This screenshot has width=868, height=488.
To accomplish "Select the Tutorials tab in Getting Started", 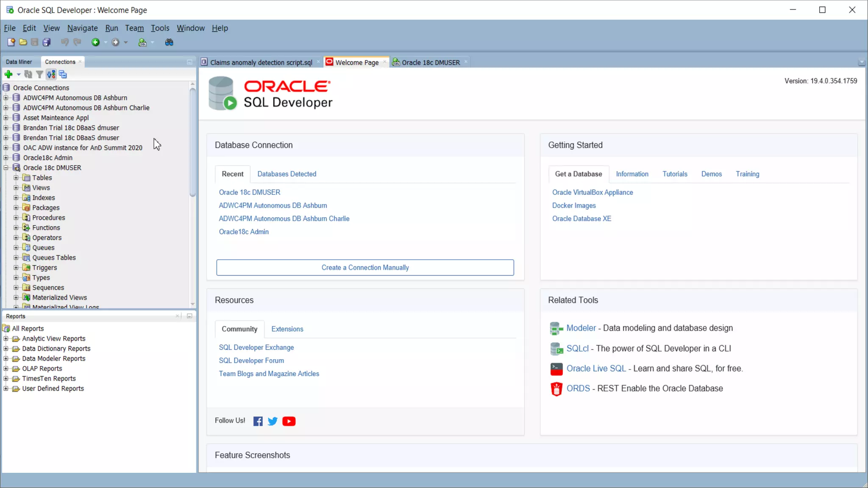I will pyautogui.click(x=675, y=174).
